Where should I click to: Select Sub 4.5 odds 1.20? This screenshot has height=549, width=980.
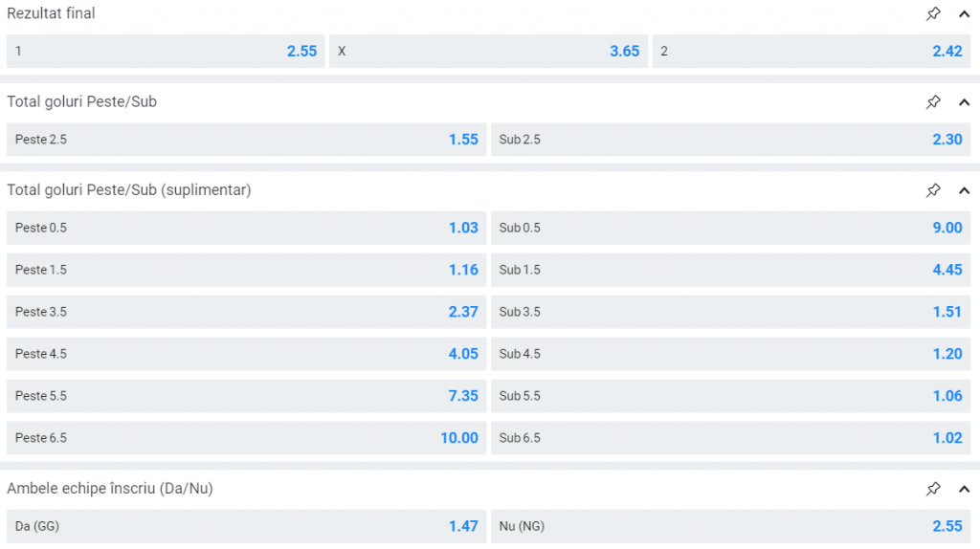point(731,354)
